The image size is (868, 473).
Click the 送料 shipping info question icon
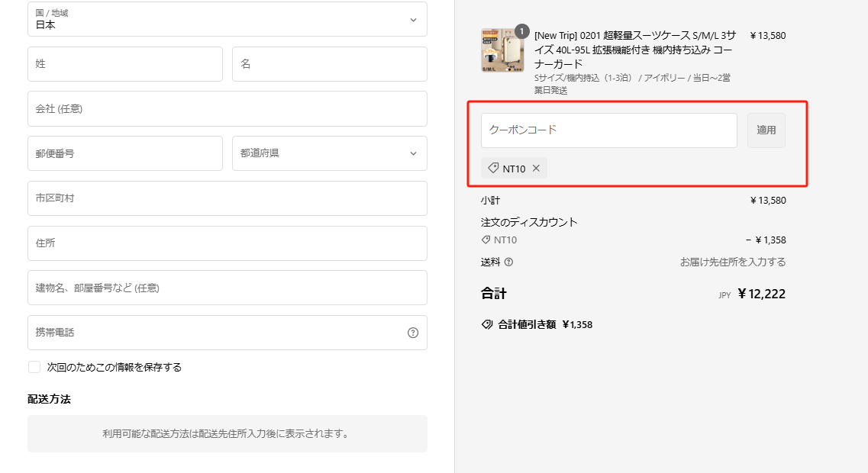pyautogui.click(x=509, y=262)
